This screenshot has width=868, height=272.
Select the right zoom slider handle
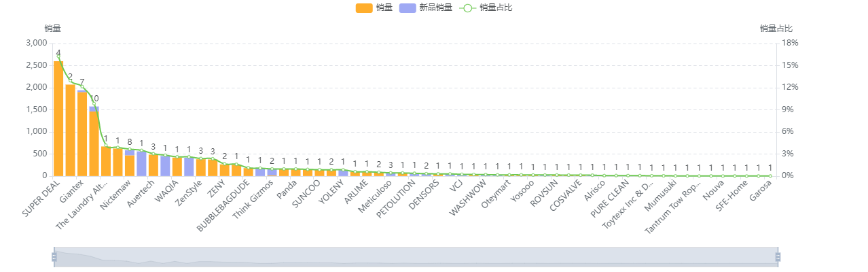point(778,257)
